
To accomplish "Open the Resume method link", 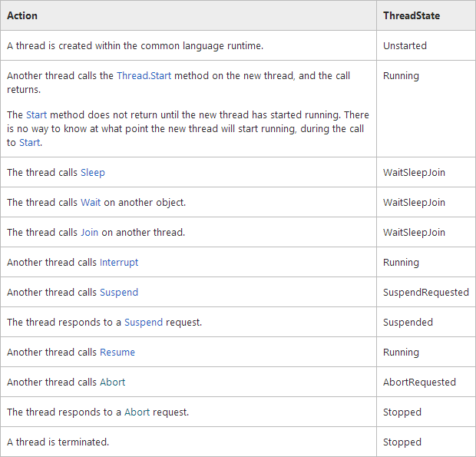I will [117, 353].
